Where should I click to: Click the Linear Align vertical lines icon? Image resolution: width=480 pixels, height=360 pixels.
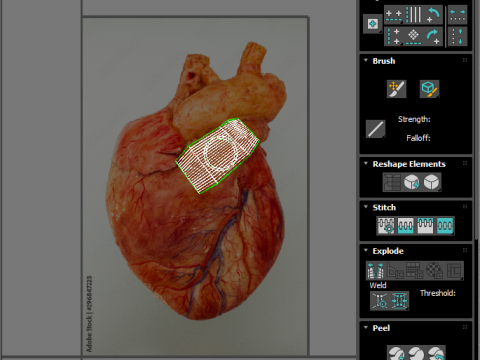point(414,15)
